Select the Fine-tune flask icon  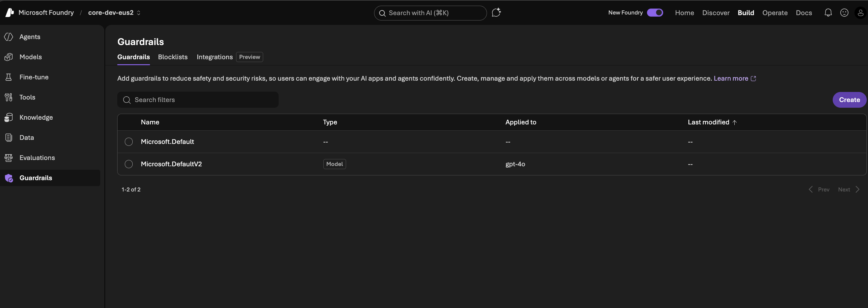click(9, 77)
